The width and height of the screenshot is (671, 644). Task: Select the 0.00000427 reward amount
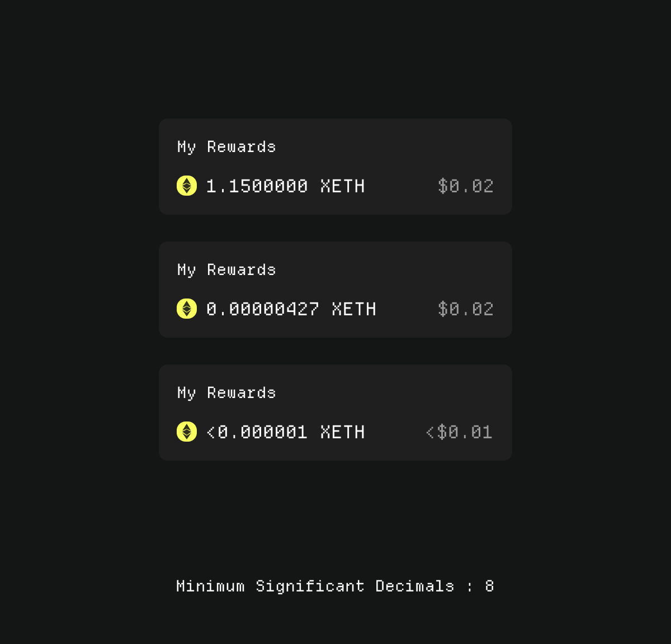click(x=263, y=309)
